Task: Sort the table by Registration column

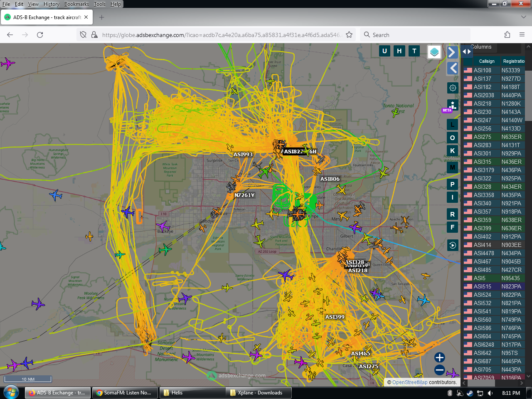Action: click(x=513, y=61)
